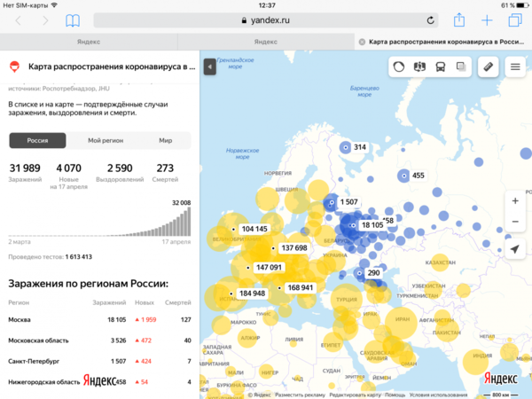Click the 290 map marker
Viewport: 532px width, 399px height.
click(x=373, y=273)
